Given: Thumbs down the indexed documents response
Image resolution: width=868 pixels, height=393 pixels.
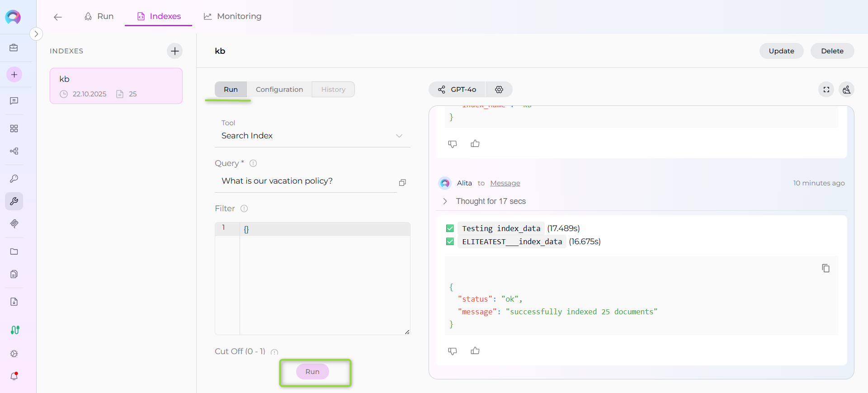Looking at the screenshot, I should click(x=452, y=351).
